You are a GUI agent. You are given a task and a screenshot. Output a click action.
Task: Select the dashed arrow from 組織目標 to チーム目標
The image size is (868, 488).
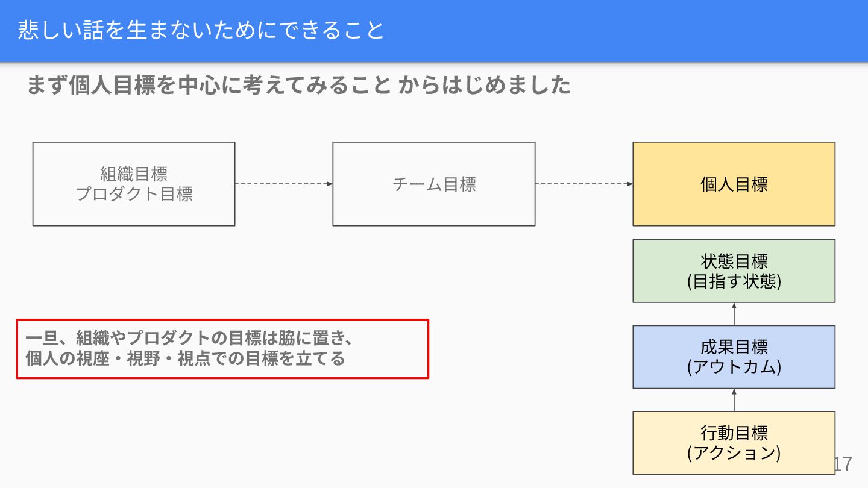point(284,184)
